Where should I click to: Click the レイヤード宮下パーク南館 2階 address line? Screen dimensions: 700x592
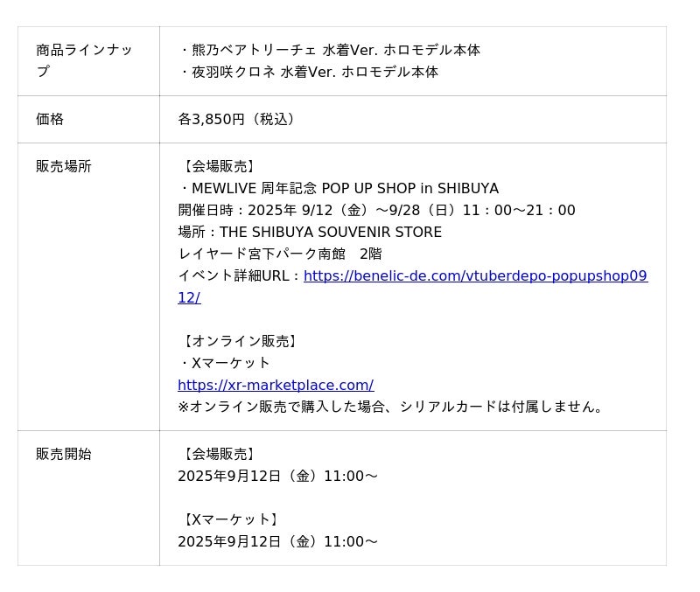280,254
